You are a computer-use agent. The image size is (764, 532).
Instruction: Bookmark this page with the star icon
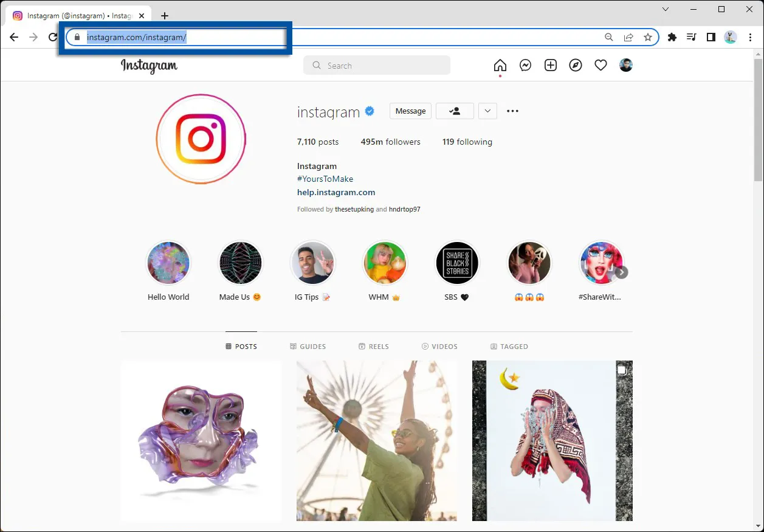[648, 37]
